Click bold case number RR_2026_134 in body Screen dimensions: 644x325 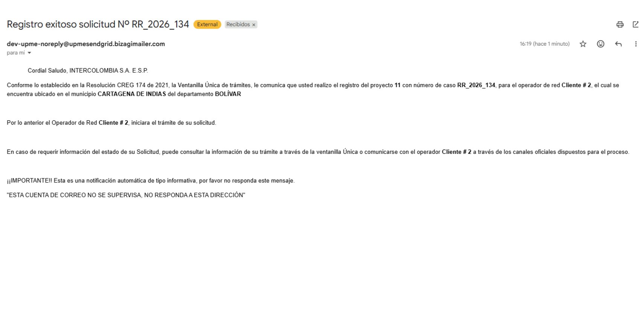click(476, 86)
